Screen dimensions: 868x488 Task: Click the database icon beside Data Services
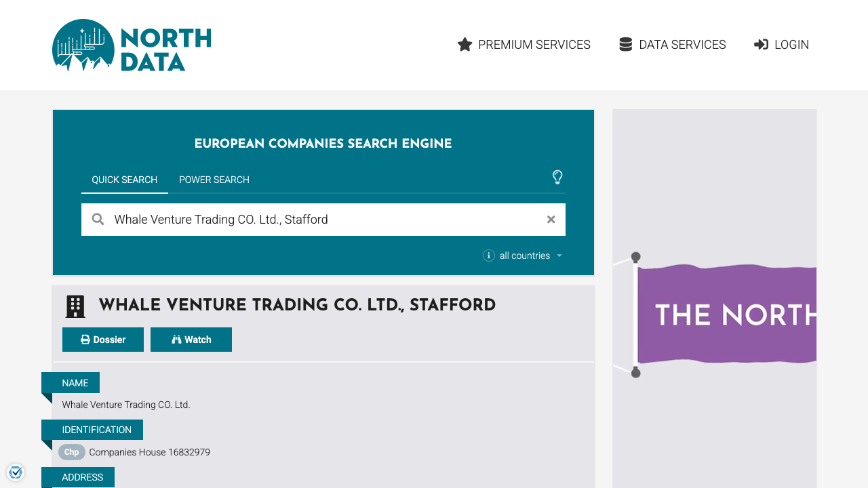[x=625, y=44]
